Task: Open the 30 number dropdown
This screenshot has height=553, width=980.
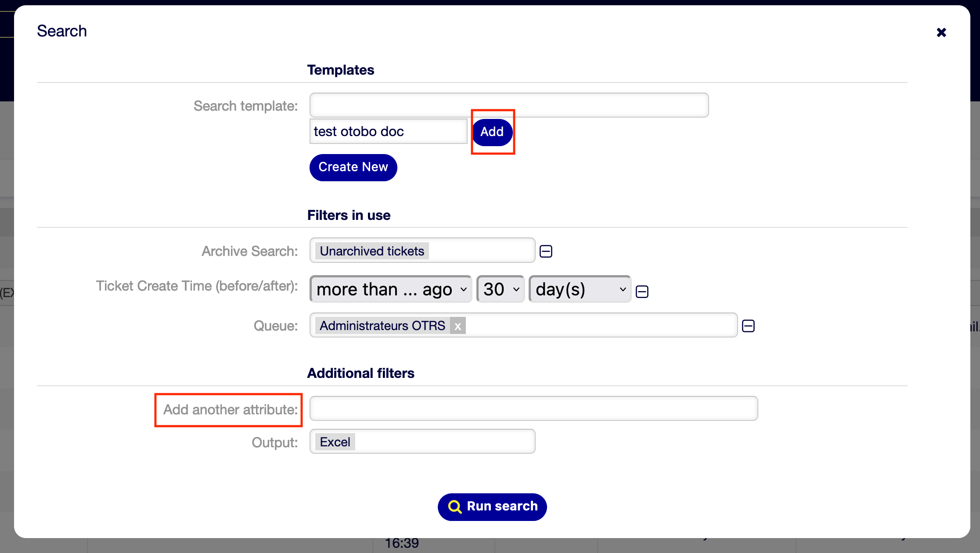Action: [x=501, y=289]
